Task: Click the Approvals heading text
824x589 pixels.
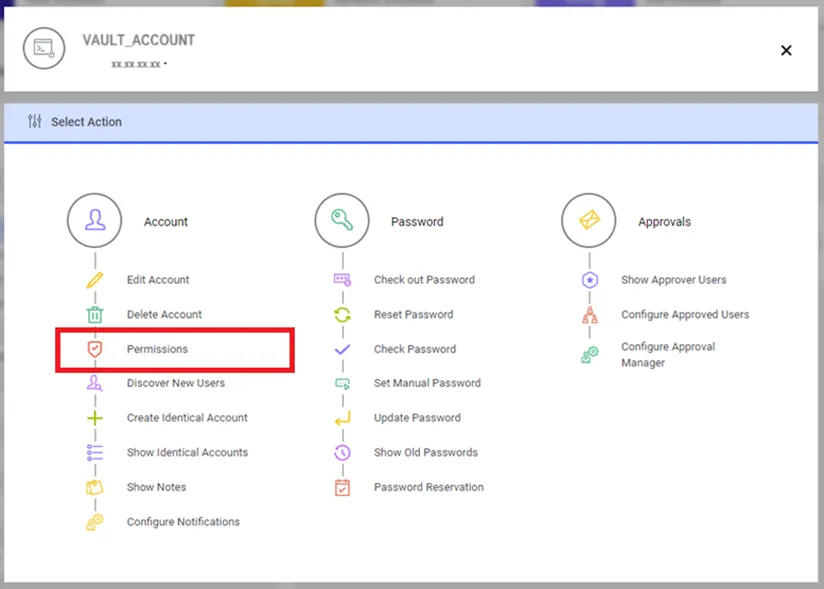Action: coord(665,222)
